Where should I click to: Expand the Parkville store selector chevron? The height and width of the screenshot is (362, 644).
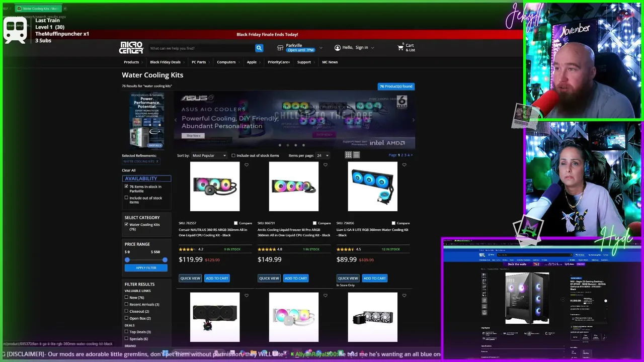coord(321,48)
